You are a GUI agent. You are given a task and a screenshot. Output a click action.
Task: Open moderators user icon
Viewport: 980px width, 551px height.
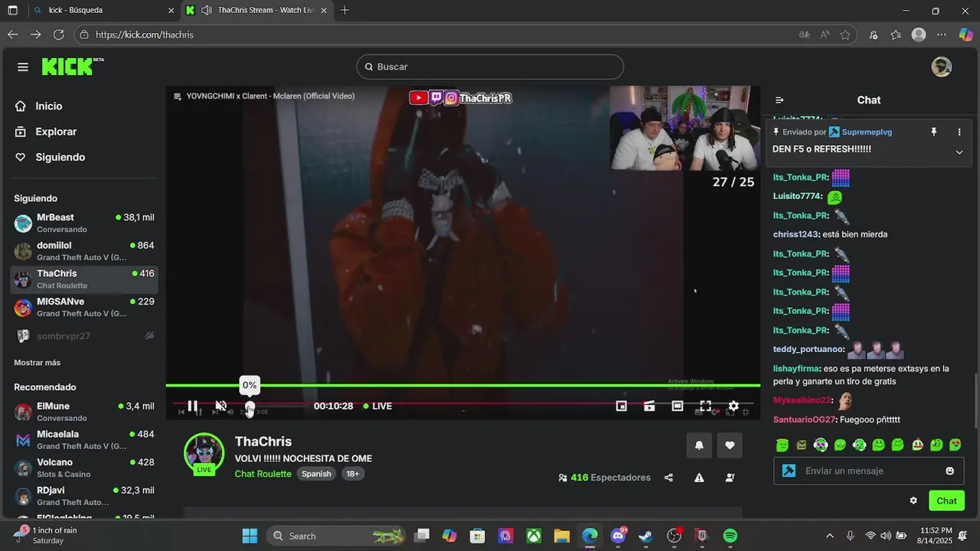[730, 478]
